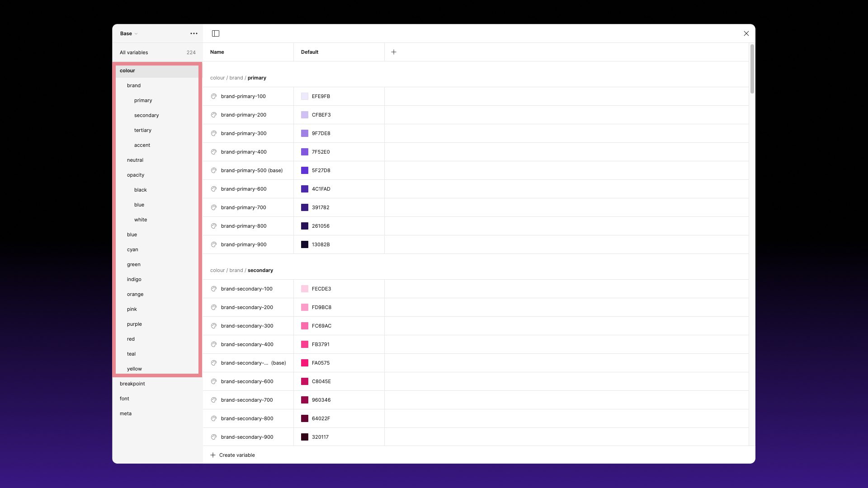Open the three-dots collection options menu
This screenshot has width=868, height=488.
click(x=194, y=33)
